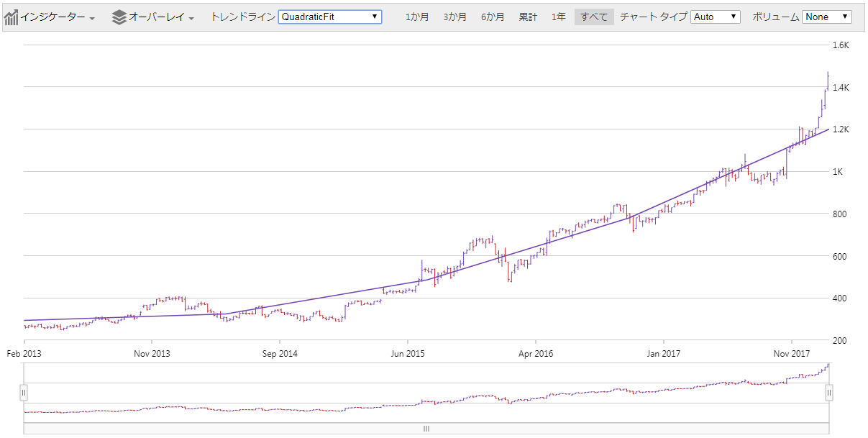
Task: Click the left navigator range handle
Action: click(24, 393)
